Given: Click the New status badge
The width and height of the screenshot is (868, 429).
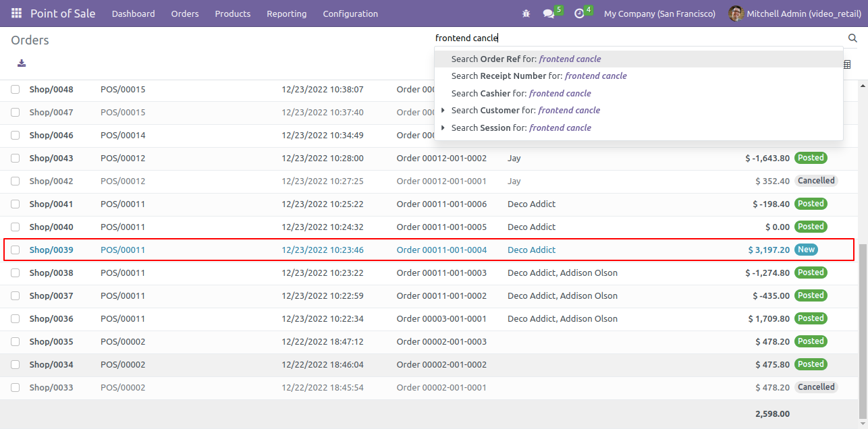Looking at the screenshot, I should pos(806,250).
